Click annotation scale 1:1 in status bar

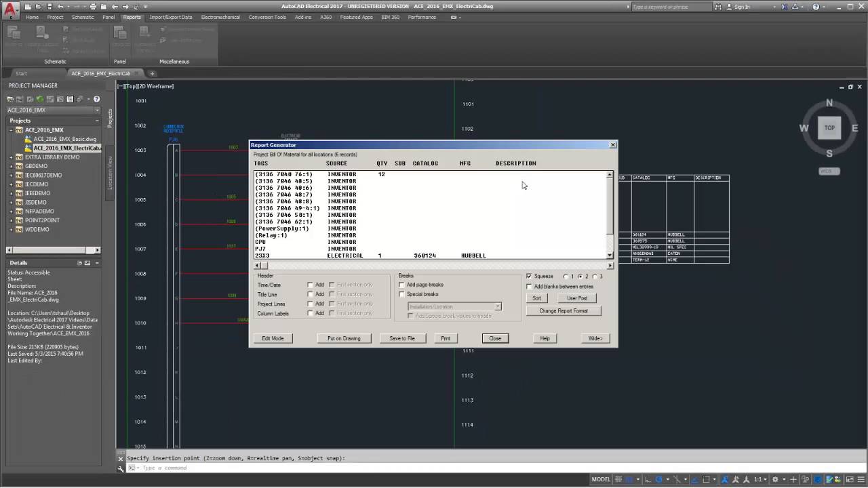click(760, 479)
